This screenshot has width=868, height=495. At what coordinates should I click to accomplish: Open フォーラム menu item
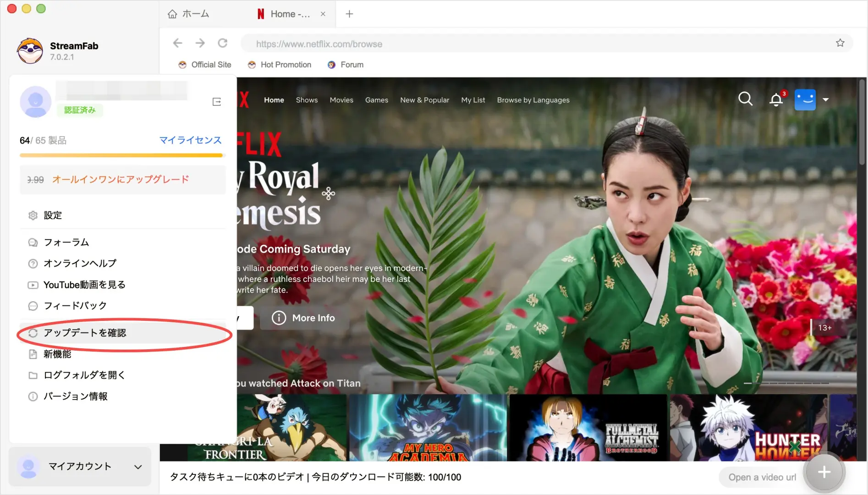tap(123, 242)
